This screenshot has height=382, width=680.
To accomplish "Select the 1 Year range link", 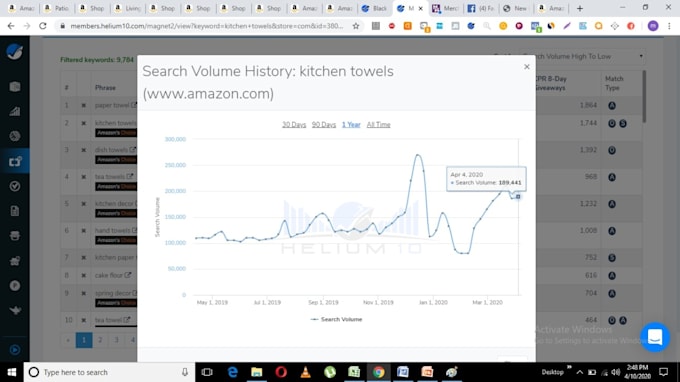I will [x=351, y=125].
